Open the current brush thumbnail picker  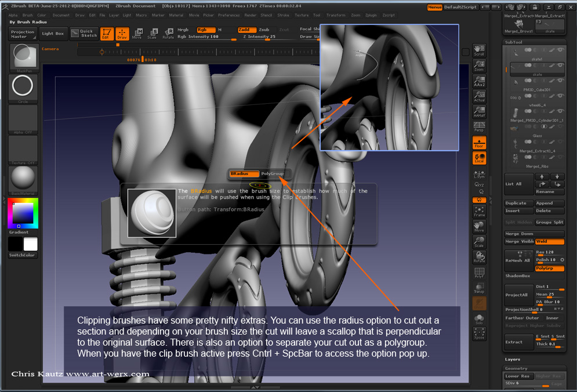click(x=23, y=57)
